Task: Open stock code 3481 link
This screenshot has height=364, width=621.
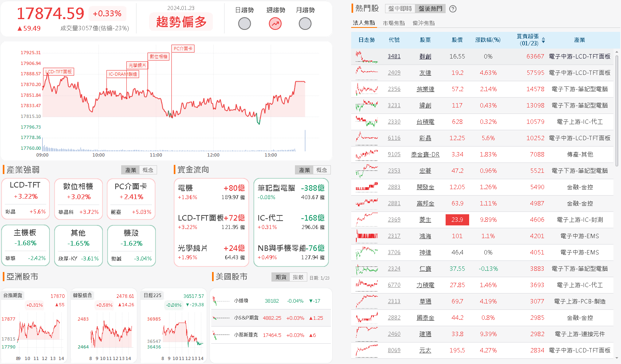Action: pos(394,57)
